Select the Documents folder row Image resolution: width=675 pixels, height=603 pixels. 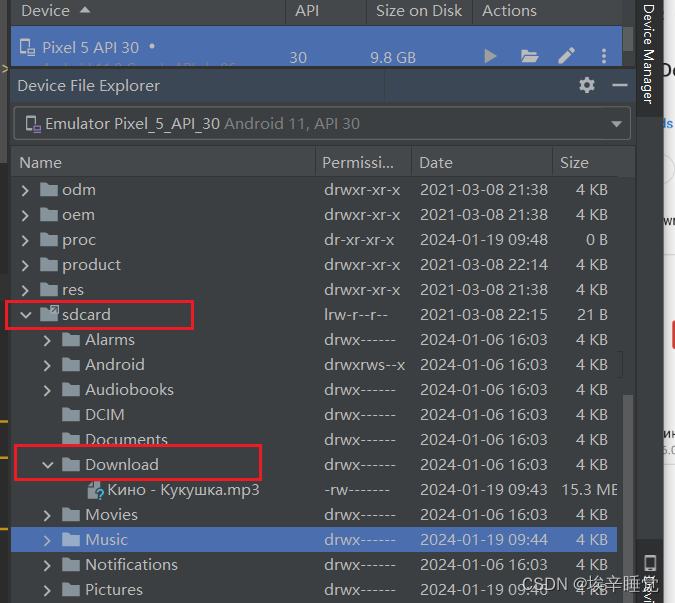(x=314, y=439)
